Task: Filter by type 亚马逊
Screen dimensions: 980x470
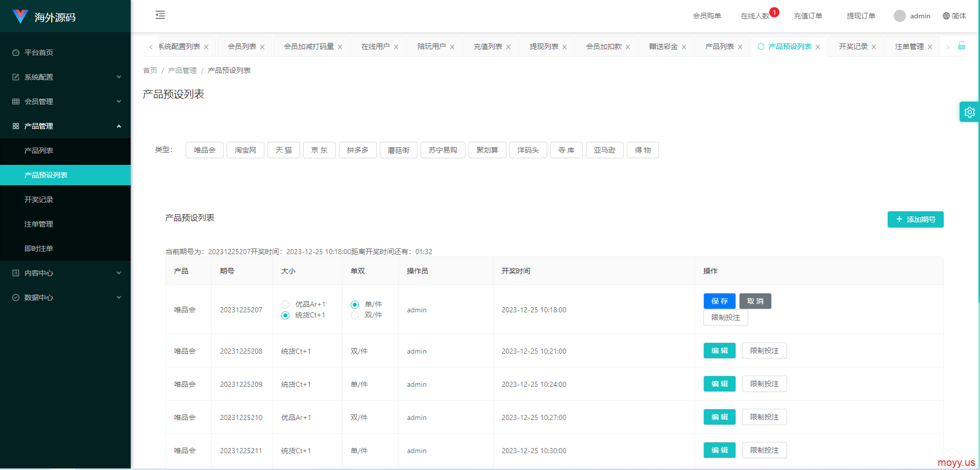Action: coord(605,150)
